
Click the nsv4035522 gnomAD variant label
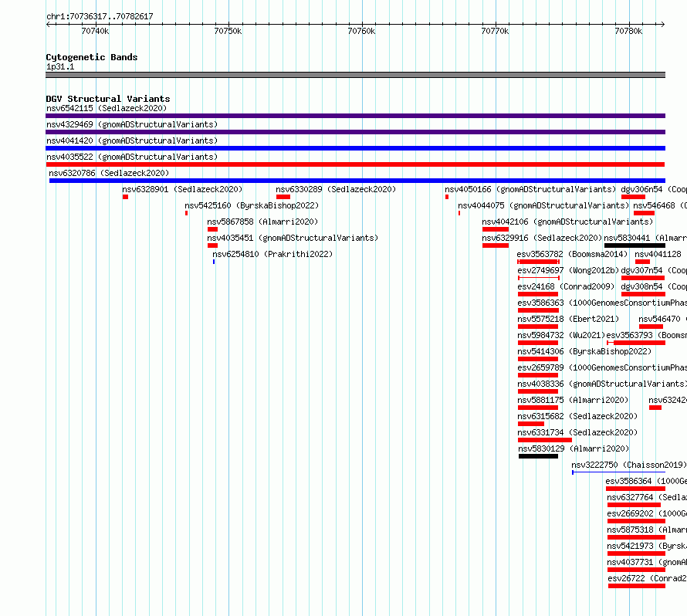(132, 157)
